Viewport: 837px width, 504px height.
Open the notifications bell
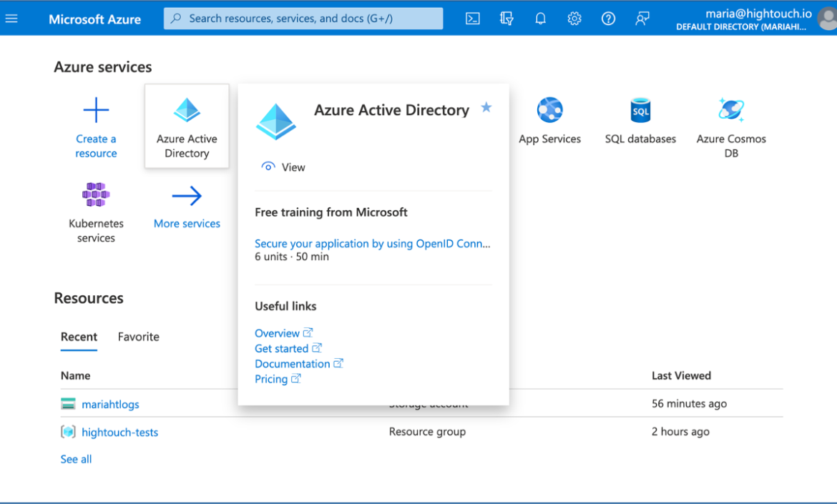coord(540,19)
